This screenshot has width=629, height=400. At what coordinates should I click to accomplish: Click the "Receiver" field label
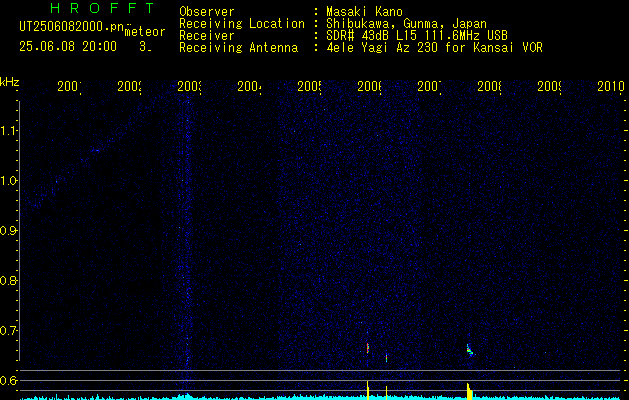[x=207, y=36]
